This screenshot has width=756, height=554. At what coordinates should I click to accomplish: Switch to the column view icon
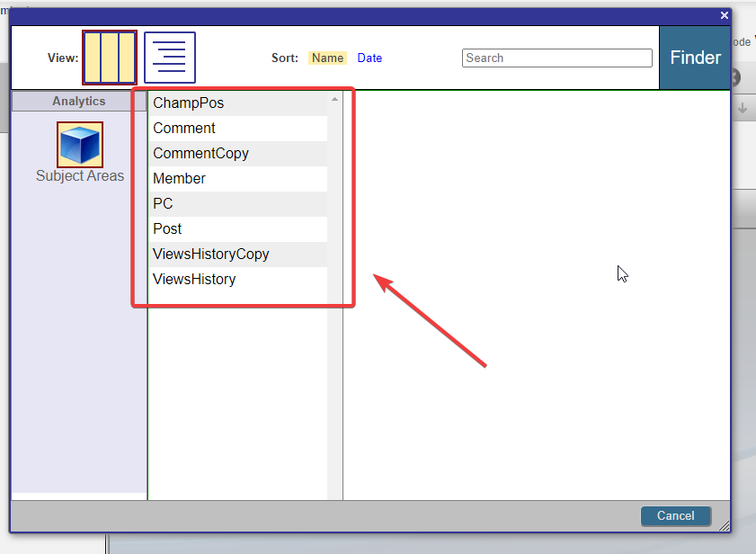coord(110,58)
